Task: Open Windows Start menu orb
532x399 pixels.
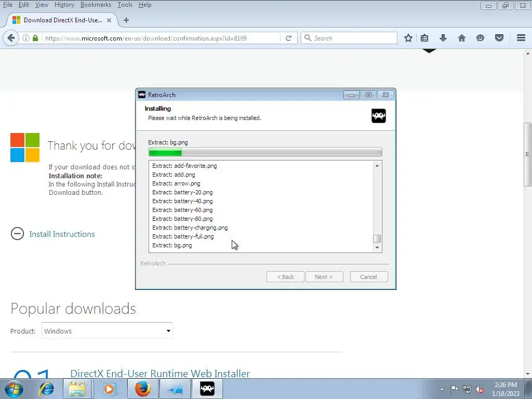Action: (14, 389)
